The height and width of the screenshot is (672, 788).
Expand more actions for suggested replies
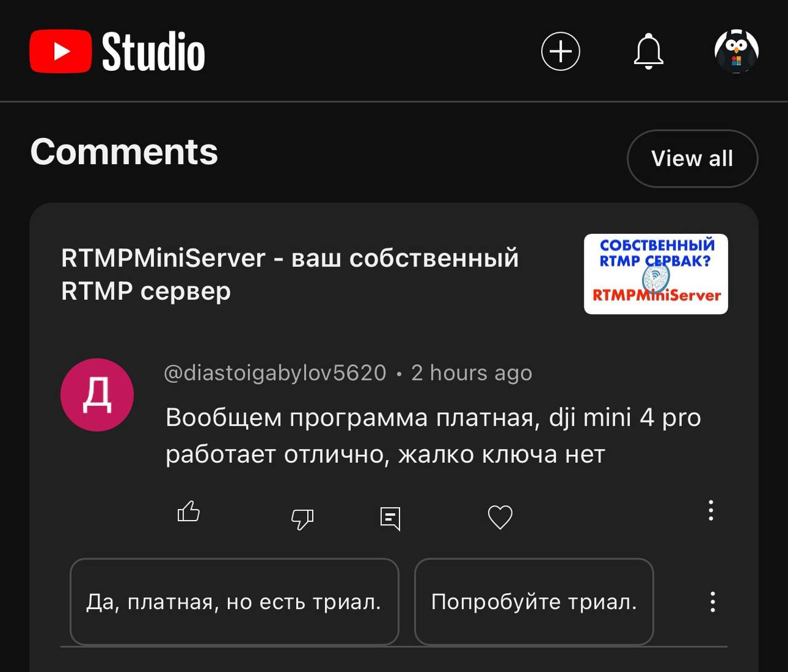[x=713, y=602]
